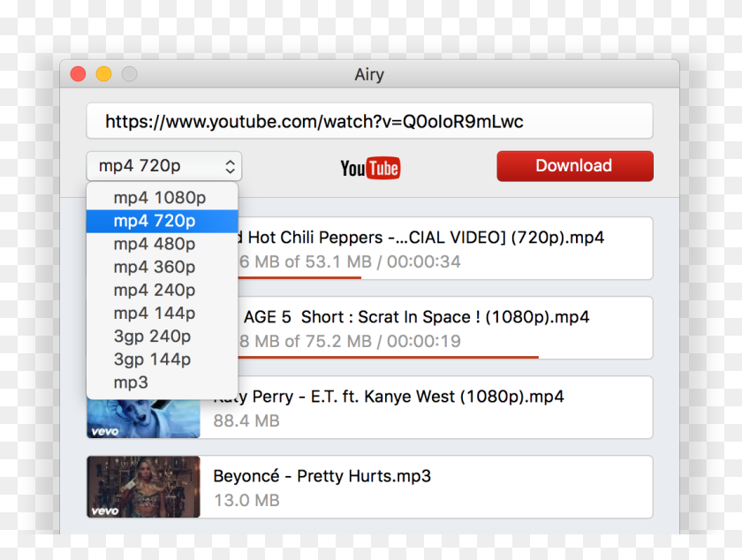742x560 pixels.
Task: Minimize Airy window with yellow button
Action: coord(103,74)
